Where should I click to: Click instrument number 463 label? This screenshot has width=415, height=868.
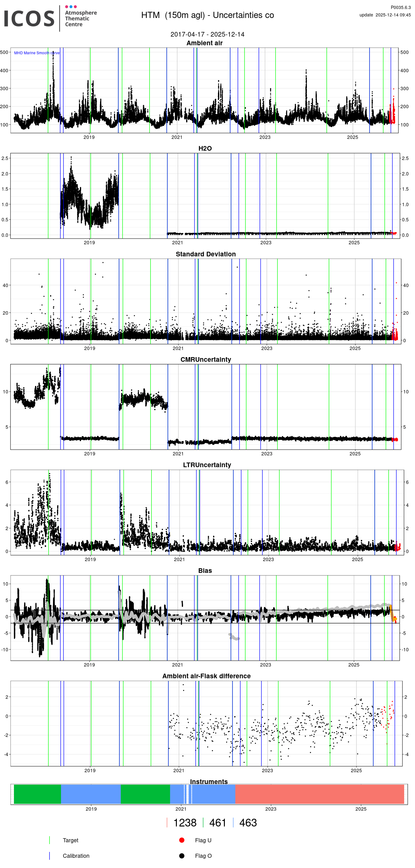(248, 822)
